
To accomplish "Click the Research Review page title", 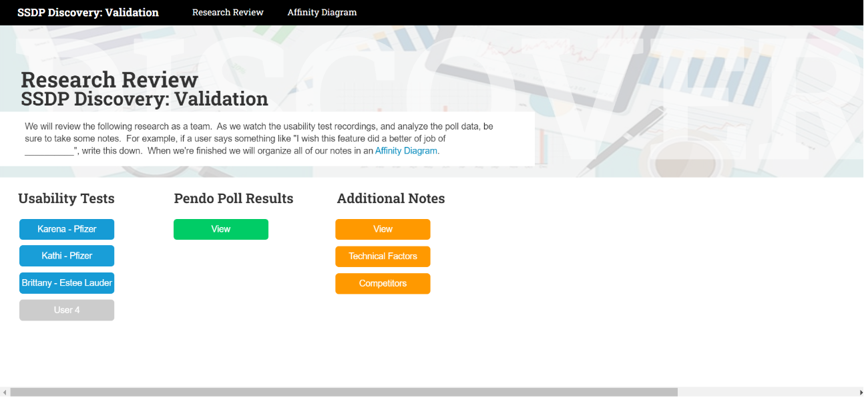I will pyautogui.click(x=110, y=79).
